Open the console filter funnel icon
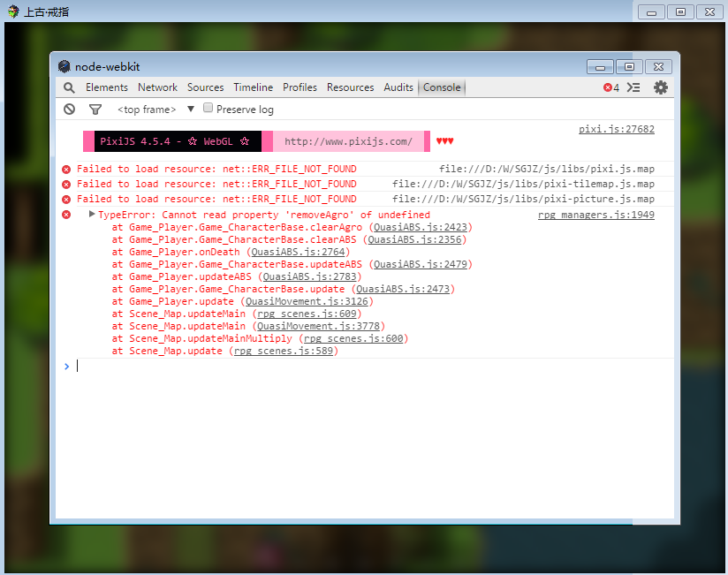Viewport: 728px width, 575px height. pyautogui.click(x=95, y=109)
